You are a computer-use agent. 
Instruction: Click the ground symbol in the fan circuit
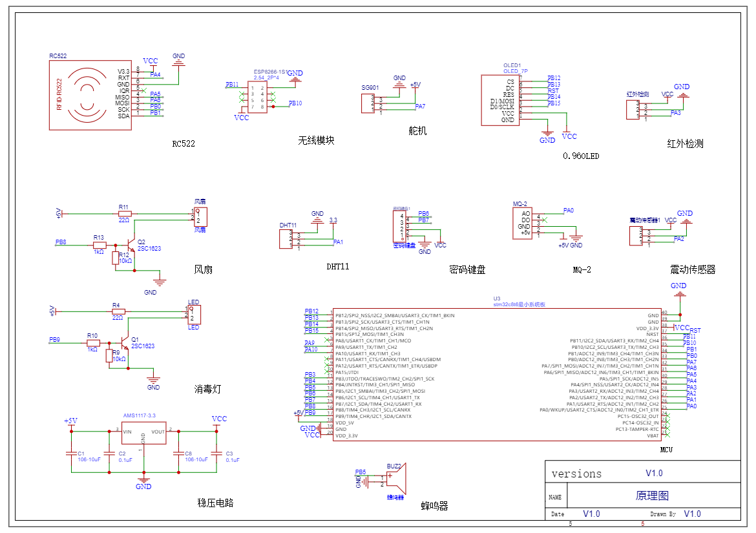coord(160,282)
